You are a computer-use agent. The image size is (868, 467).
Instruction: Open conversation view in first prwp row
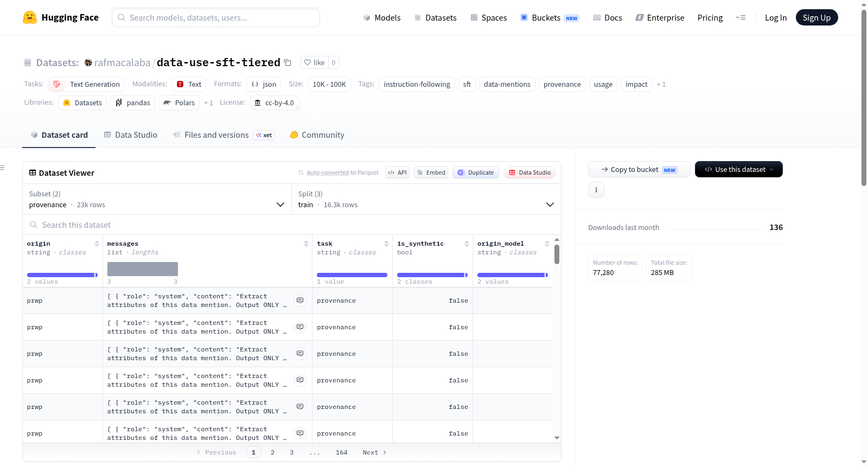pyautogui.click(x=300, y=300)
